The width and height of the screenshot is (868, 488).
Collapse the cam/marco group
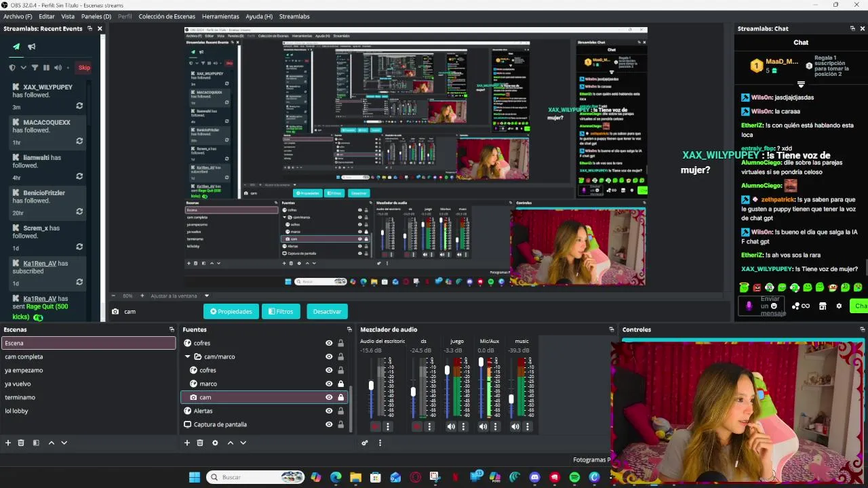click(x=188, y=357)
